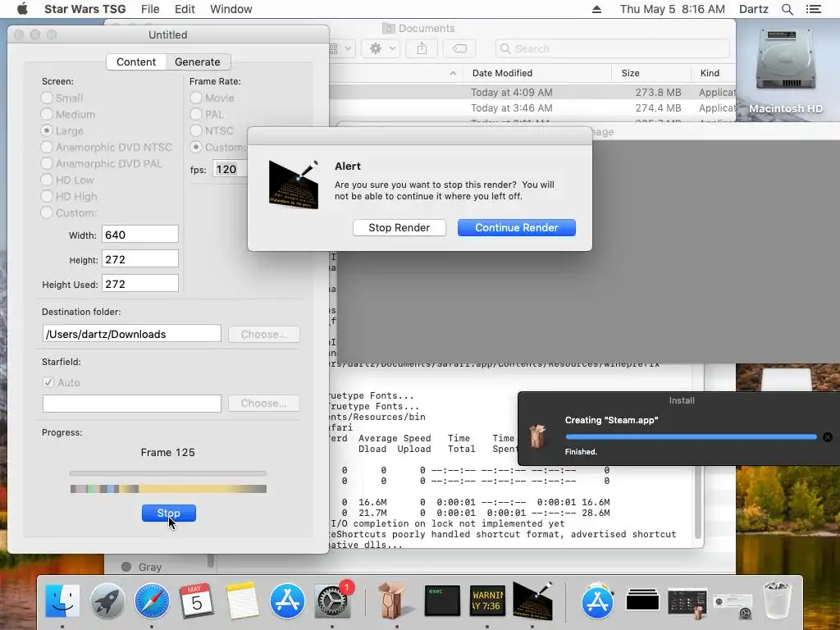Switch to the Content tab
840x630 pixels.
136,62
